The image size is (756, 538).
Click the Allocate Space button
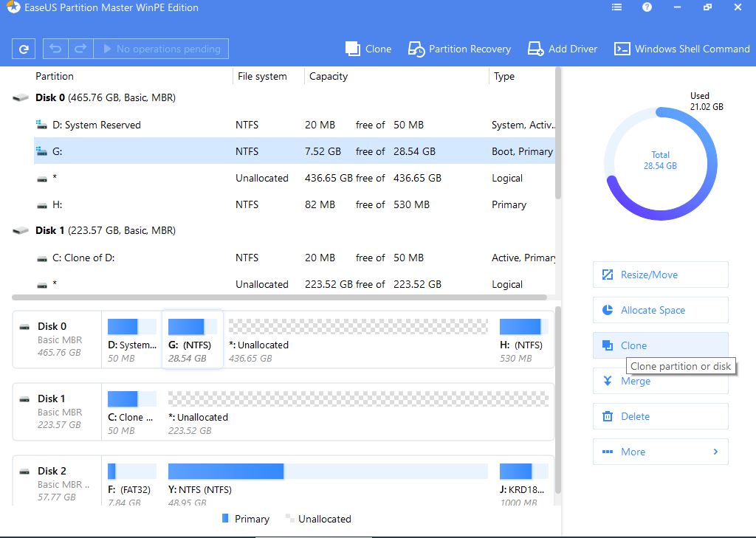point(660,310)
